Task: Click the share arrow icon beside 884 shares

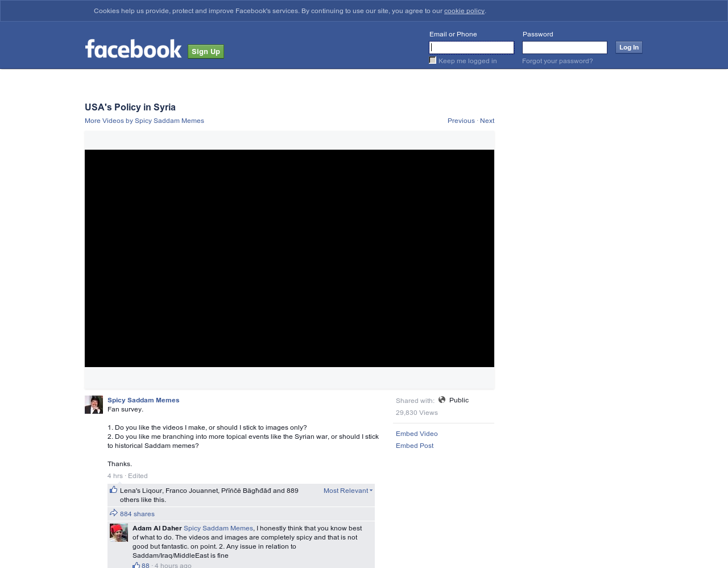Action: coord(114,513)
